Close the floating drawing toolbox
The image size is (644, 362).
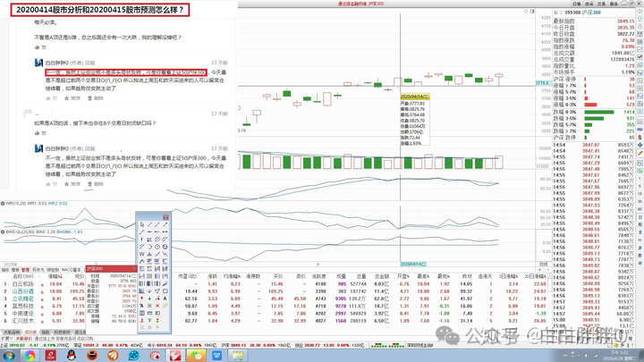165,217
